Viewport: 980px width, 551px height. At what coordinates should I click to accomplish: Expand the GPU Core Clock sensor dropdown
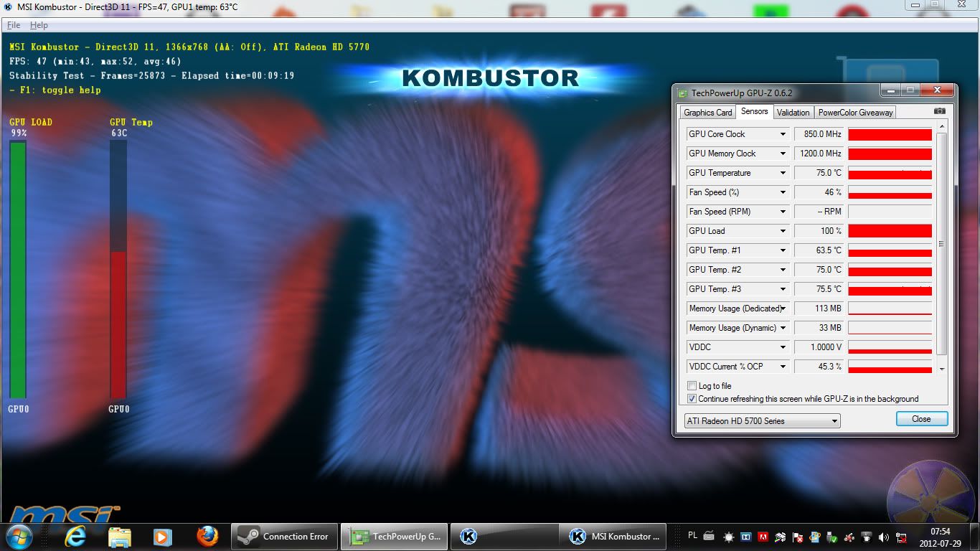(783, 134)
